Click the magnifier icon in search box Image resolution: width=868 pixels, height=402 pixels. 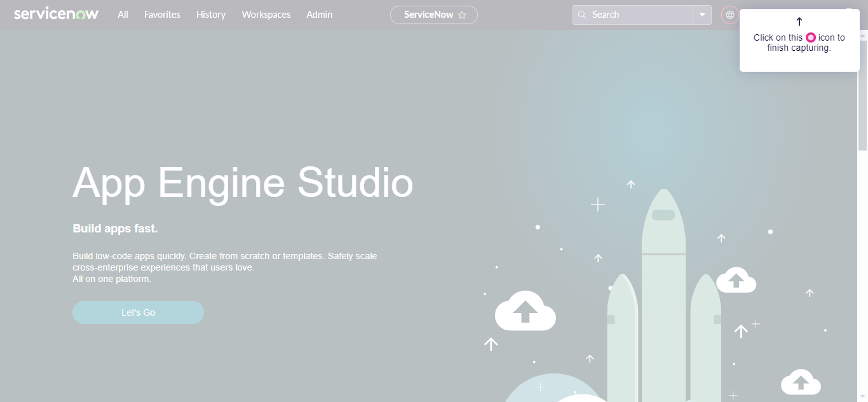click(582, 15)
